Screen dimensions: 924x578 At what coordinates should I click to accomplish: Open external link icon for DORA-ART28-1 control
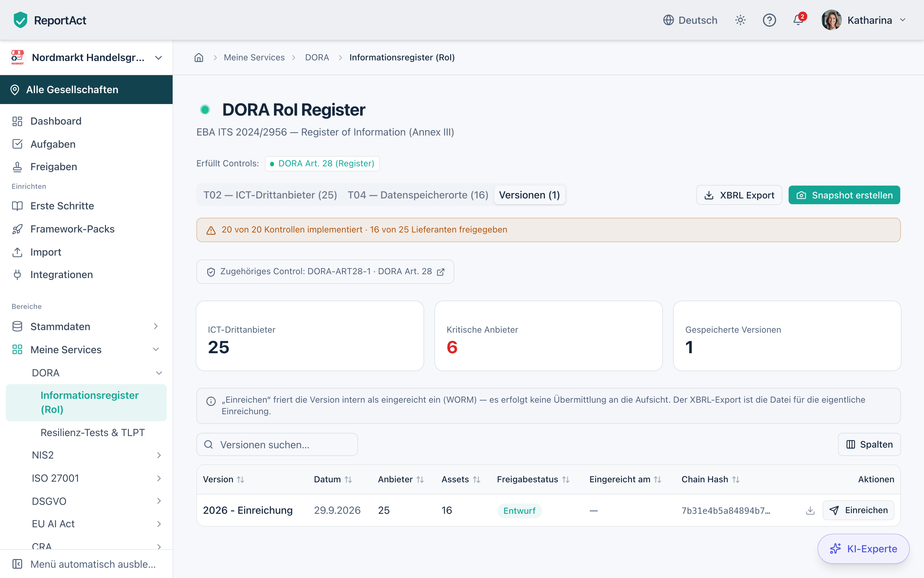[x=441, y=272]
